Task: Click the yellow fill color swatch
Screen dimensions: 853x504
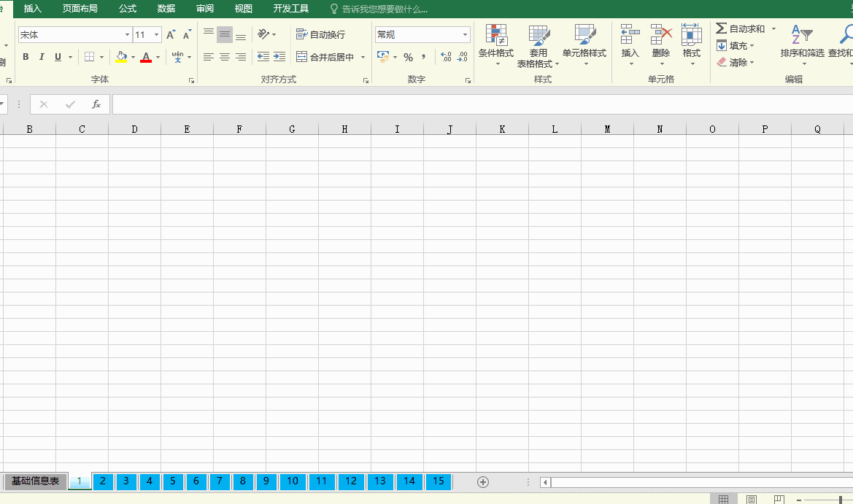Action: click(x=121, y=57)
